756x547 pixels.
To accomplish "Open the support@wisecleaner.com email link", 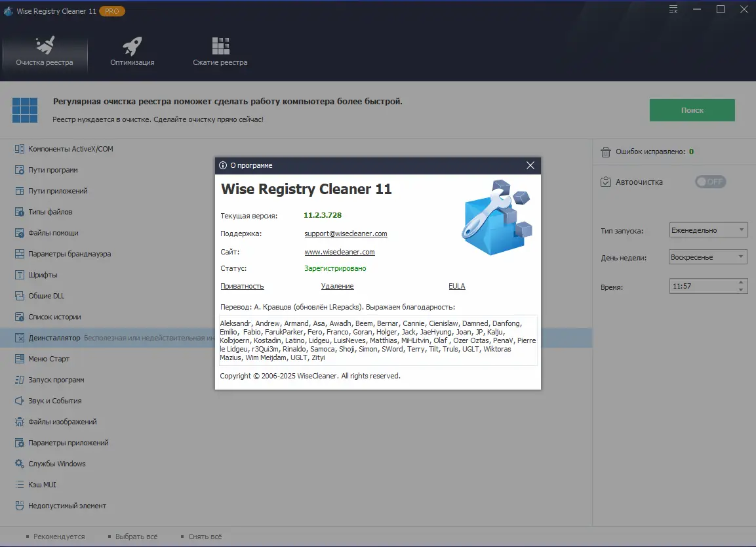I will pyautogui.click(x=346, y=233).
